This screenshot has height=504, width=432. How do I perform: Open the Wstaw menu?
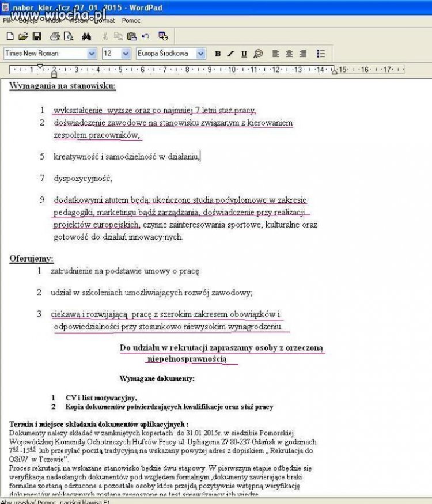(x=78, y=21)
